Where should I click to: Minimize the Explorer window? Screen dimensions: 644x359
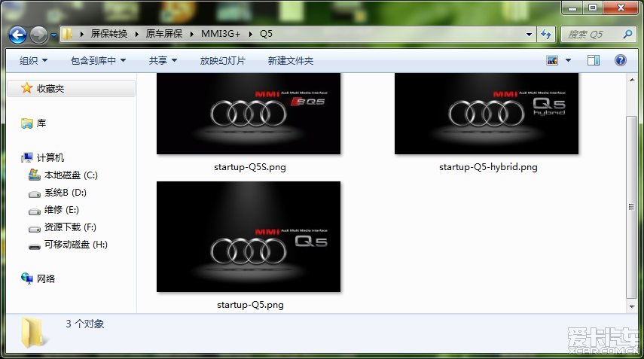click(x=572, y=8)
